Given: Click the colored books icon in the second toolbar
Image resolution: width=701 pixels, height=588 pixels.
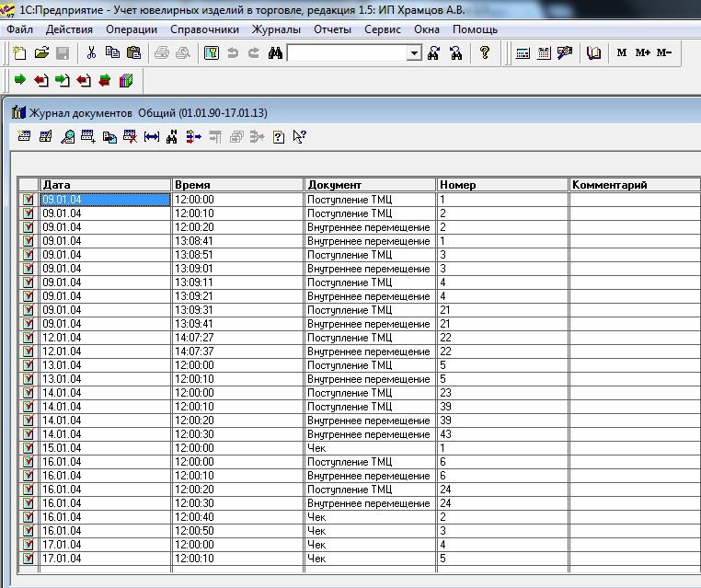Looking at the screenshot, I should point(126,80).
